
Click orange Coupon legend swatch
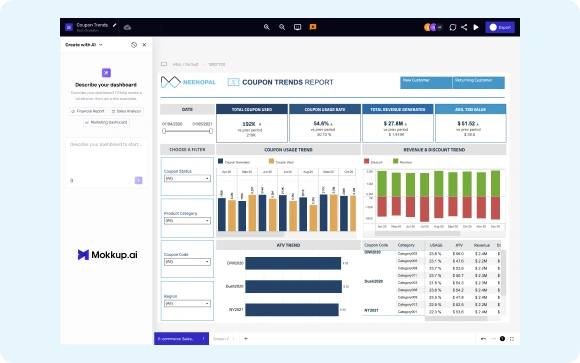click(272, 161)
